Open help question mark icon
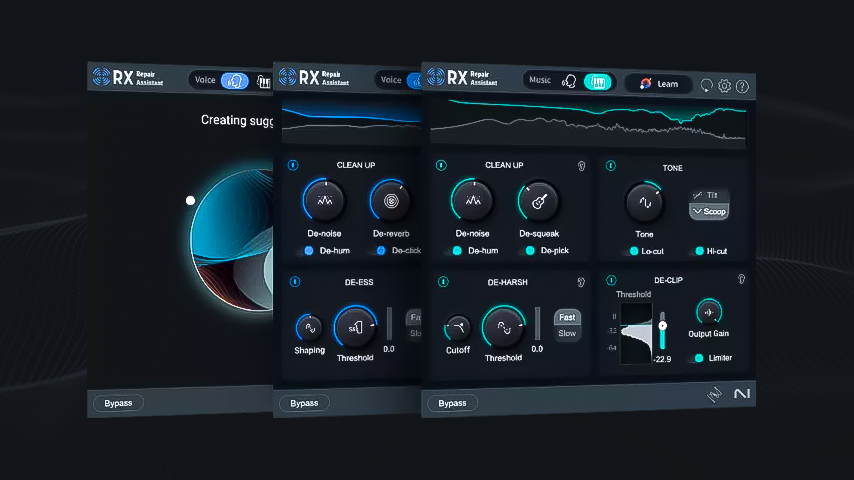 [742, 86]
